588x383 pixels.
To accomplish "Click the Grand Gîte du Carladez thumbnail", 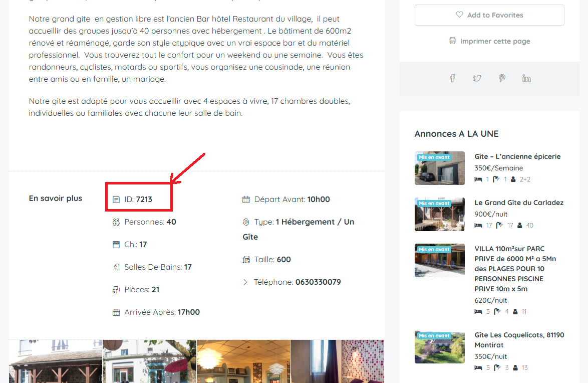I will pyautogui.click(x=440, y=214).
